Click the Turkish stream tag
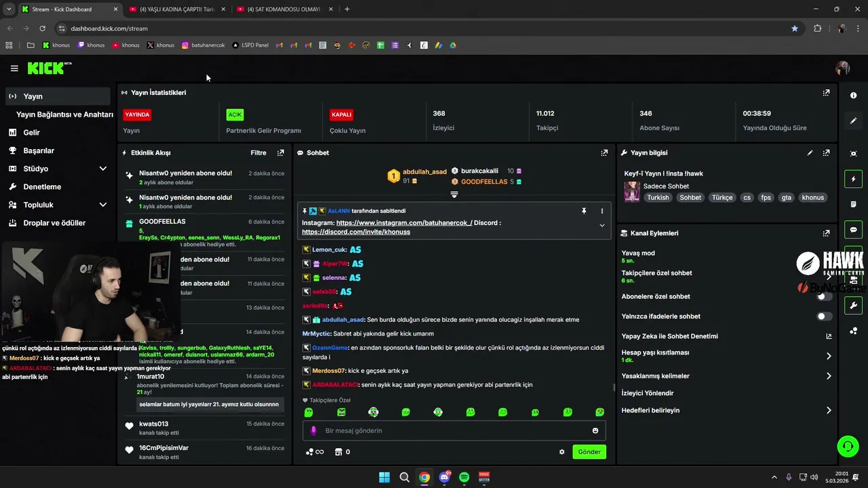This screenshot has height=488, width=868. [658, 198]
